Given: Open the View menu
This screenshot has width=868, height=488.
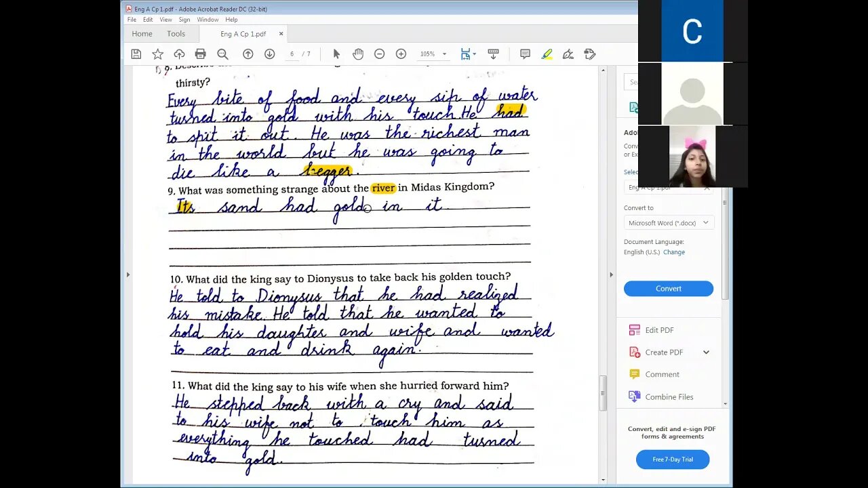Looking at the screenshot, I should tap(165, 20).
